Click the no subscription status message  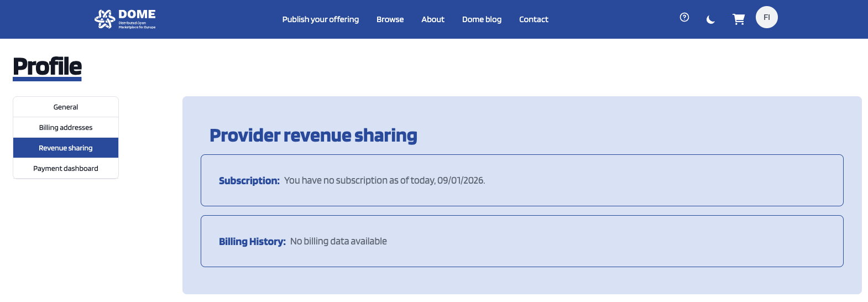pos(384,181)
